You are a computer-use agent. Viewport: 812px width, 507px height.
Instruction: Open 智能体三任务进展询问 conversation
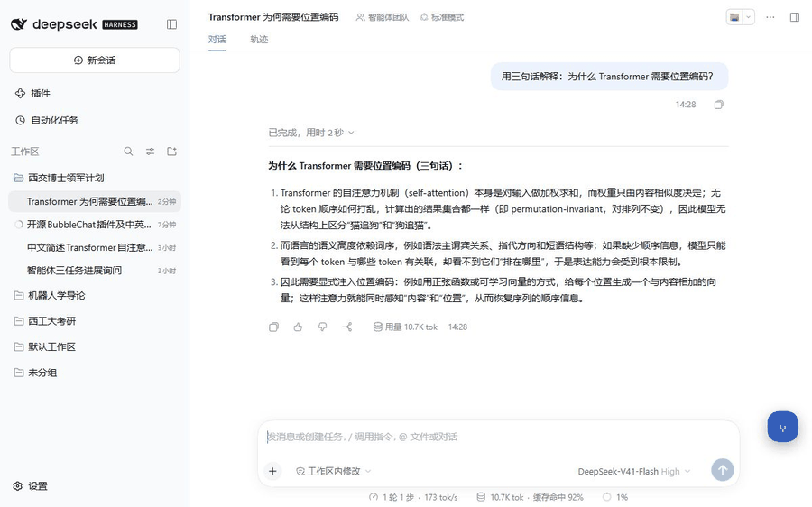point(95,271)
